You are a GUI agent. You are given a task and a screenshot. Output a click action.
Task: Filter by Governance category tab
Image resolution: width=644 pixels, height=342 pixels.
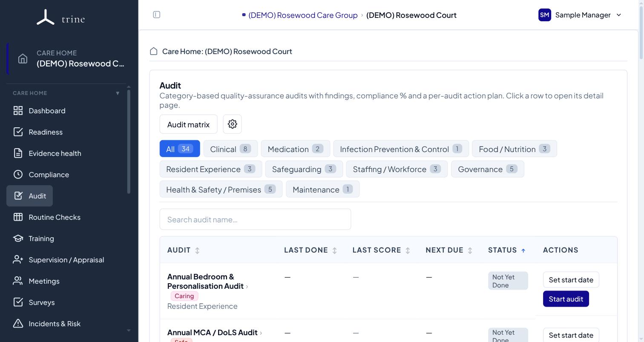[488, 169]
